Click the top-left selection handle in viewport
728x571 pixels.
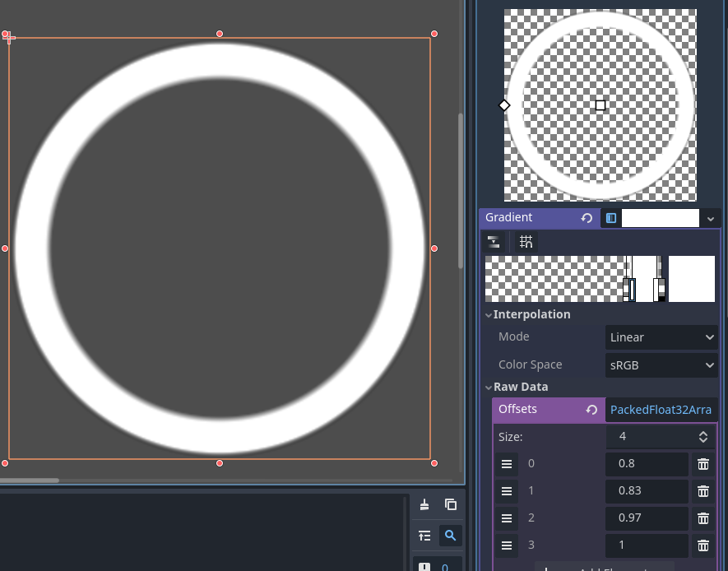5,34
